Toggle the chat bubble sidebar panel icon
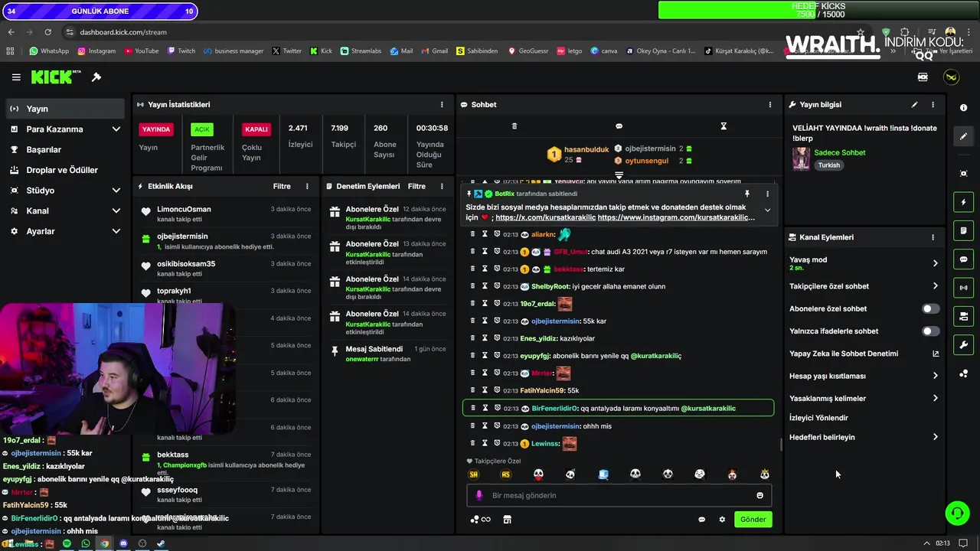The height and width of the screenshot is (551, 980). coord(963,259)
